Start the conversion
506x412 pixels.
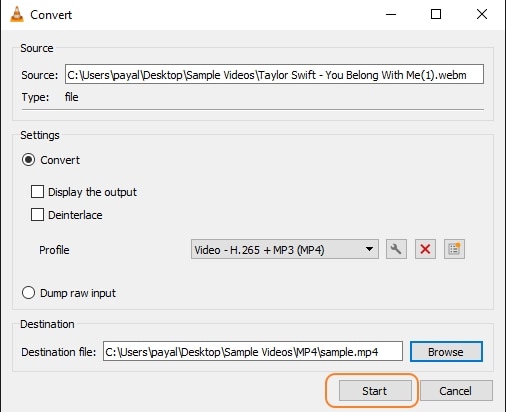[375, 391]
